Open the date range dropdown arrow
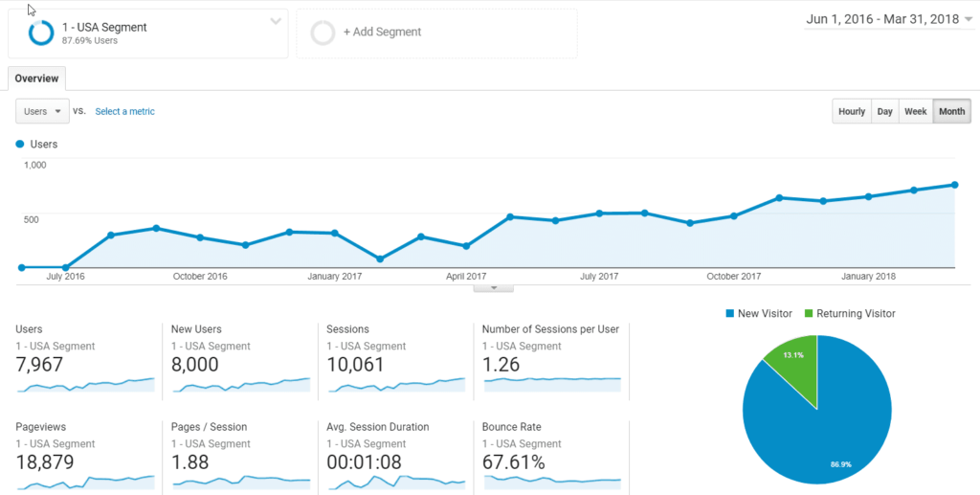Image resolution: width=980 pixels, height=495 pixels. [969, 19]
